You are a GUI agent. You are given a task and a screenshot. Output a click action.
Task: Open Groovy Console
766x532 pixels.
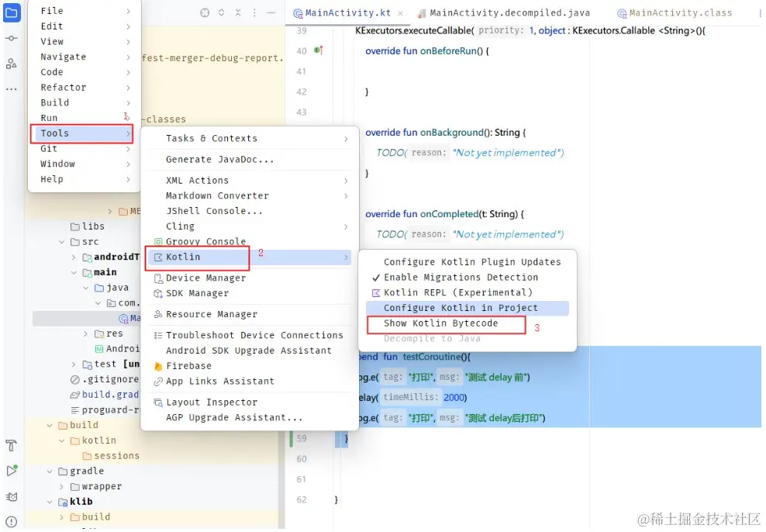click(250, 242)
